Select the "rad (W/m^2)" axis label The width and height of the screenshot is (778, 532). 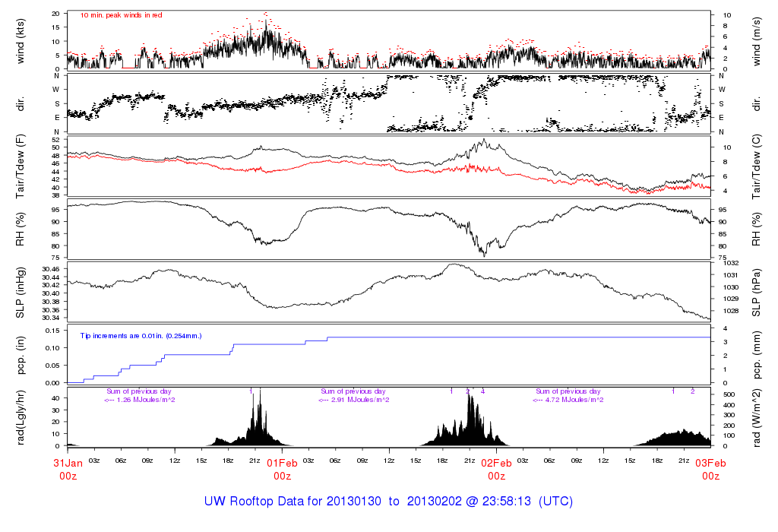tap(756, 418)
